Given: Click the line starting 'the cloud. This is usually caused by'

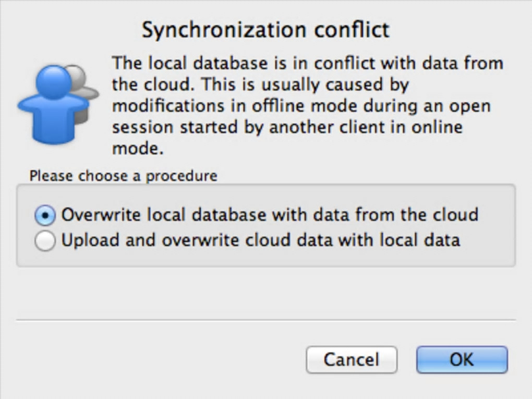Looking at the screenshot, I should [x=261, y=84].
